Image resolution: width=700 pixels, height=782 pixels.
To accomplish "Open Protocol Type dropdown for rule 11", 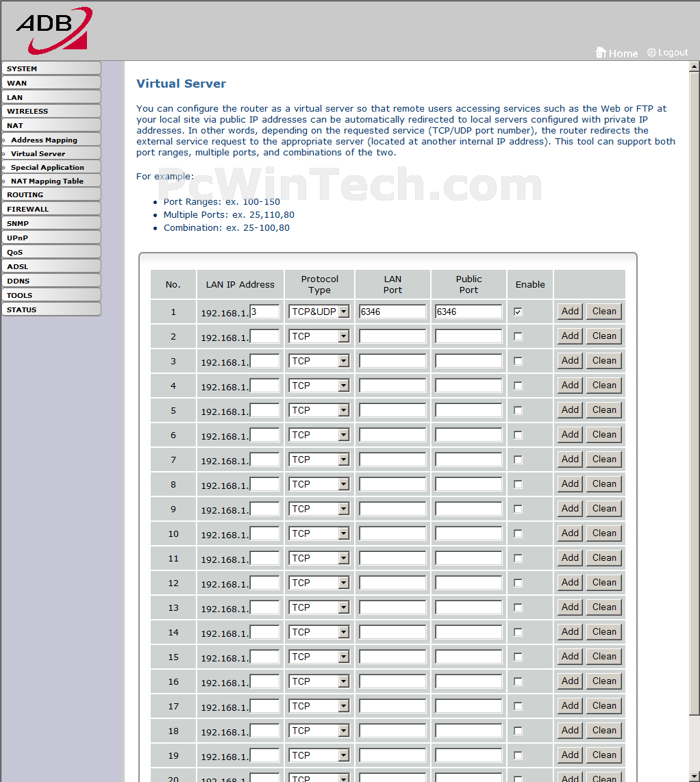I will (318, 558).
